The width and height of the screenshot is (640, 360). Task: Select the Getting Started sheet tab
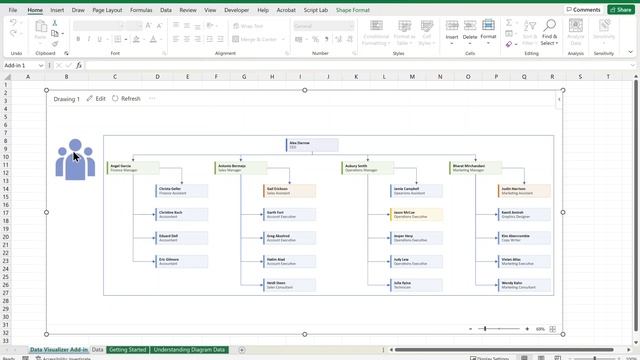coord(128,350)
